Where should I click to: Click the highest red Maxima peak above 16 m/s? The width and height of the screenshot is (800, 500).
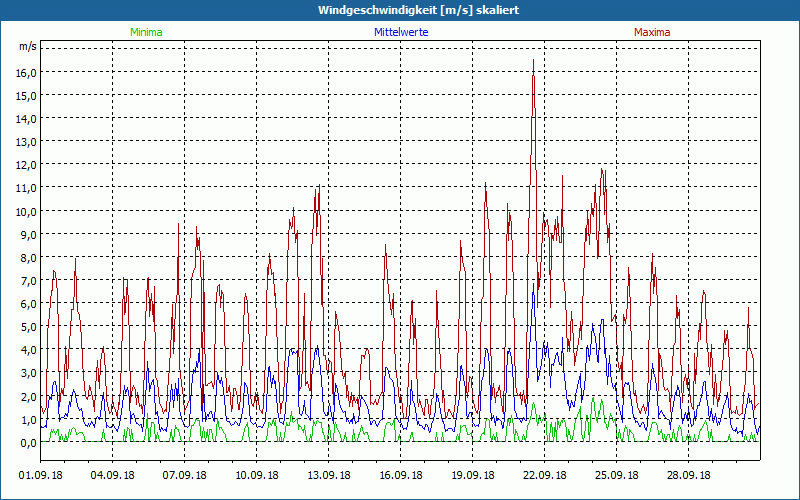533,61
